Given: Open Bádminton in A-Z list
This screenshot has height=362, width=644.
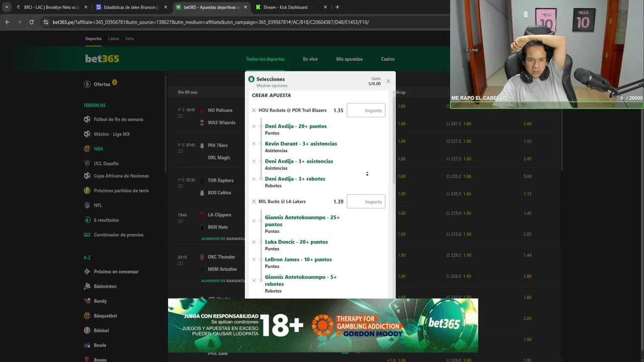Looking at the screenshot, I should pos(105,287).
